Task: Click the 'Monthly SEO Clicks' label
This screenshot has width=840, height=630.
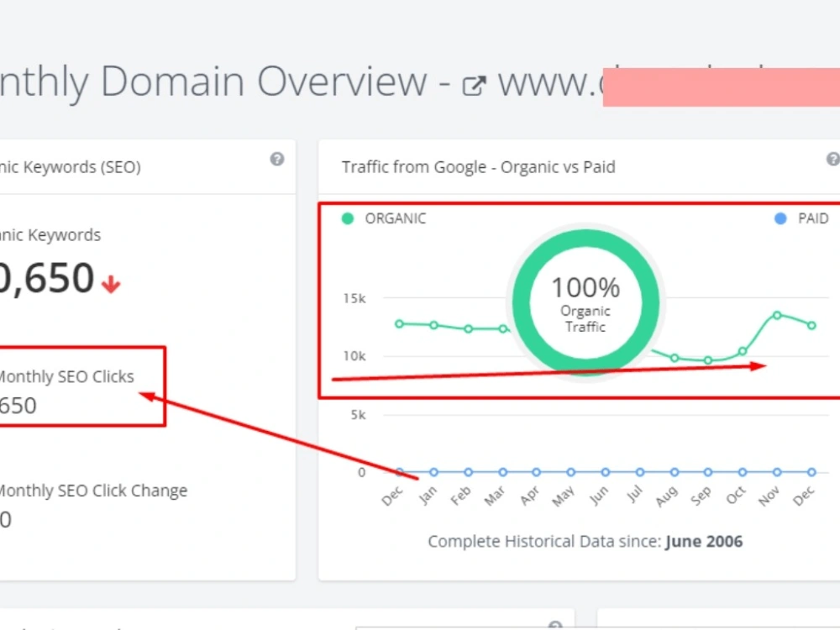Action: (x=66, y=376)
